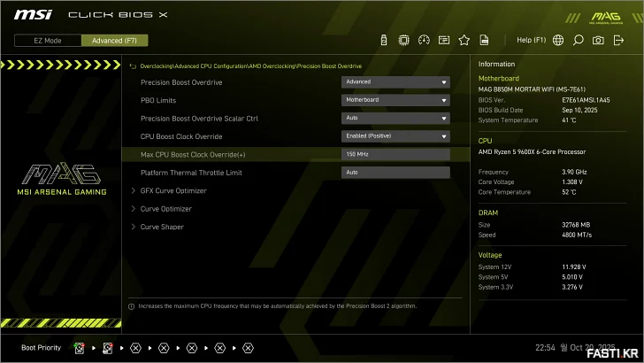Viewport: 644px width, 363px height.
Task: Click the CPU frequency 3.90 GHz value
Action: pyautogui.click(x=574, y=173)
